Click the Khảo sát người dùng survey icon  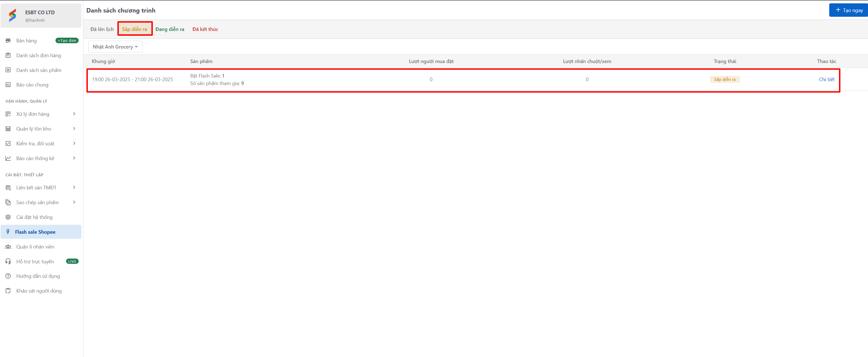click(x=8, y=291)
